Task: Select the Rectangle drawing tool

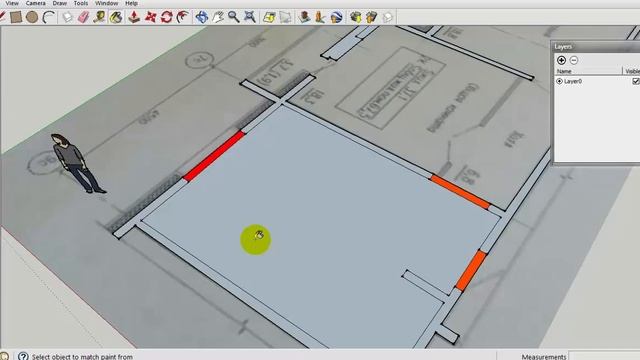Action: [x=16, y=17]
